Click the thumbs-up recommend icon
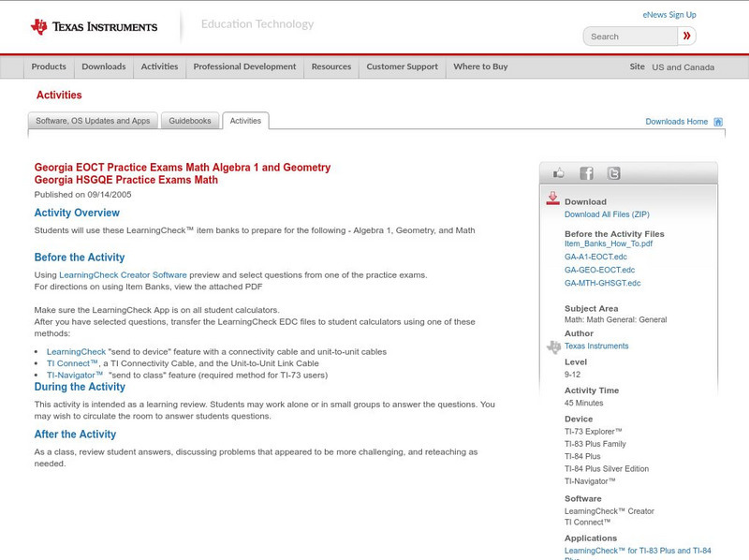Image resolution: width=749 pixels, height=560 pixels. [x=559, y=172]
